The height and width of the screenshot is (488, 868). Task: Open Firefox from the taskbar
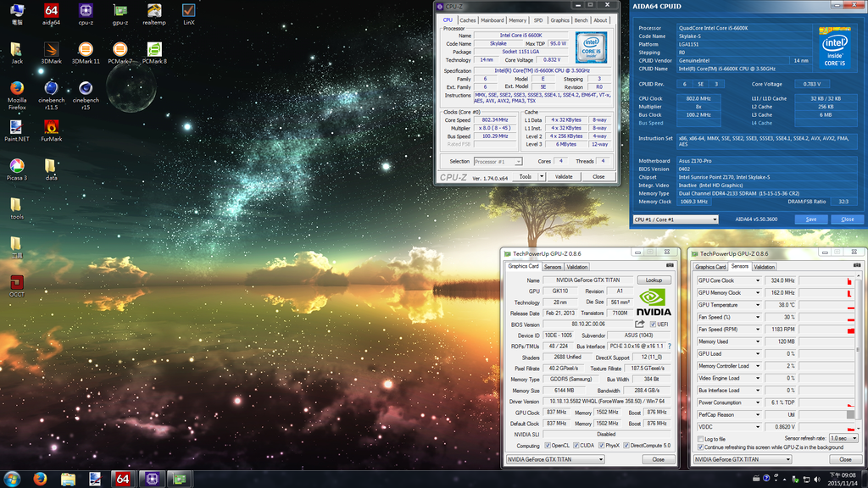tap(40, 479)
